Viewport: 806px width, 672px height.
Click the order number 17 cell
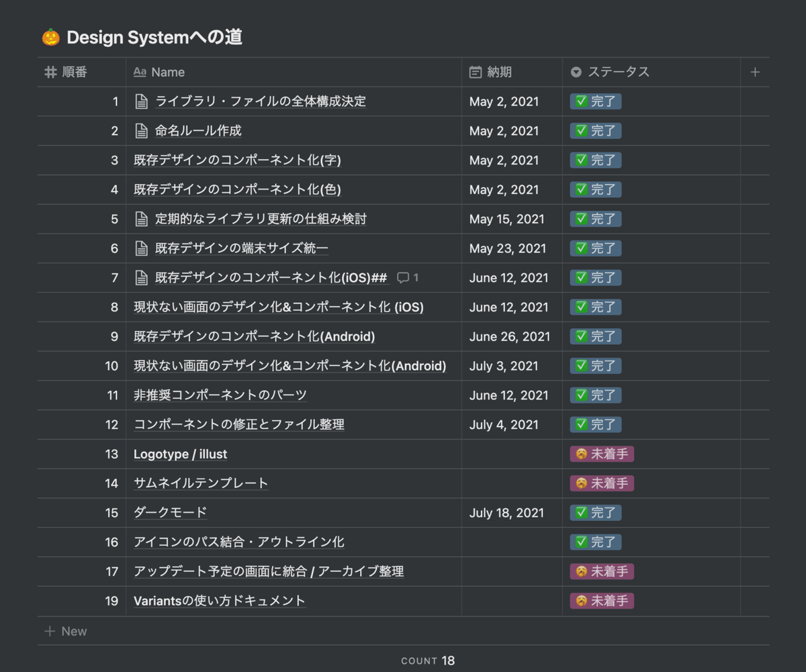[x=82, y=572]
